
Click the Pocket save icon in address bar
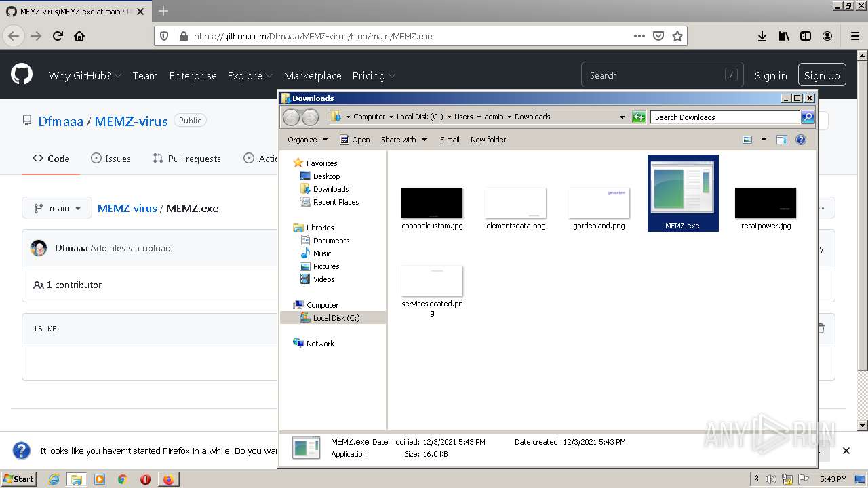click(658, 36)
